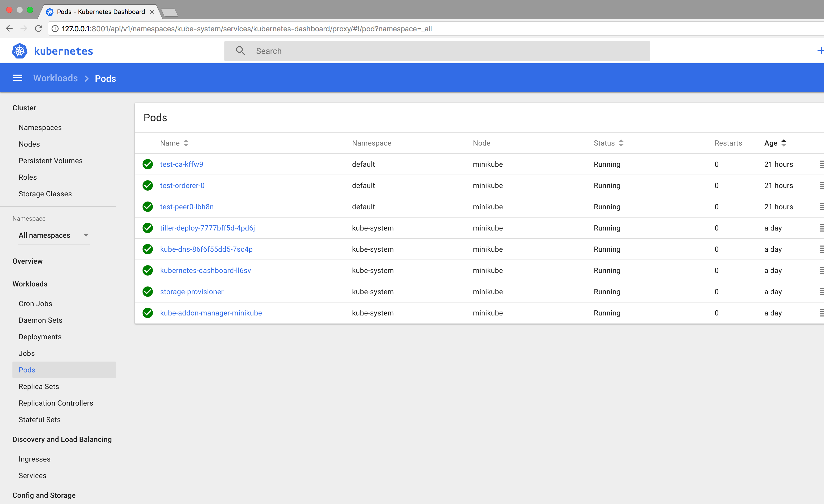Click the options icon for test-orderer-0 pod
The image size is (824, 504).
tap(822, 185)
